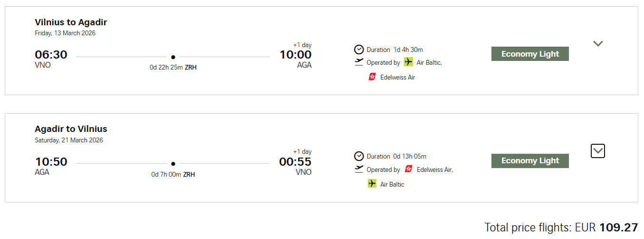Click the 06:30 departure time from VNO

51,55
